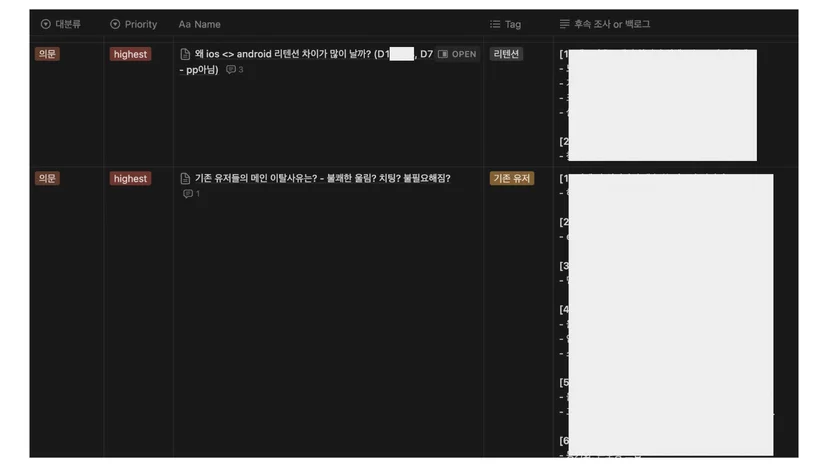This screenshot has height=470, width=828.
Task: Open the 3 comments bubble in first row
Action: pyautogui.click(x=234, y=69)
